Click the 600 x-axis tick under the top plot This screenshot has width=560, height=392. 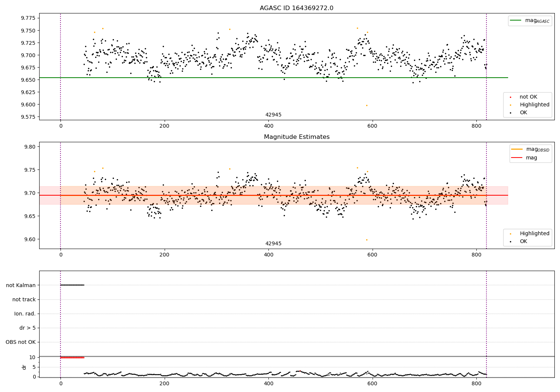[372, 126]
